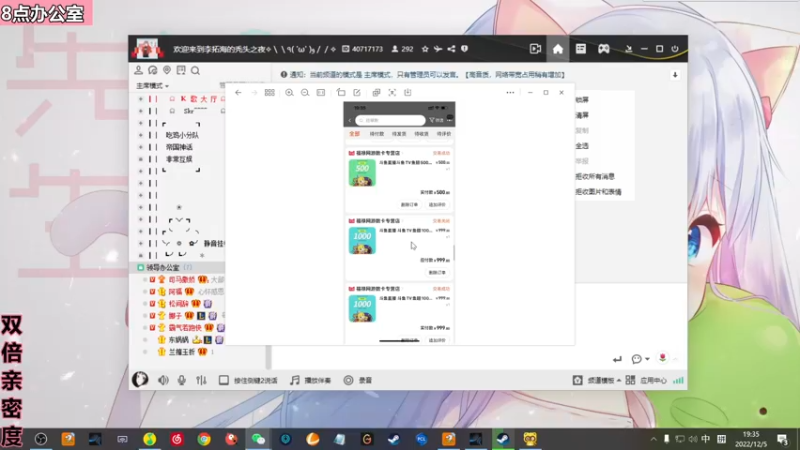Screen dimensions: 800x450
Task: Open the 500 gift card thumbnail
Action: click(362, 172)
